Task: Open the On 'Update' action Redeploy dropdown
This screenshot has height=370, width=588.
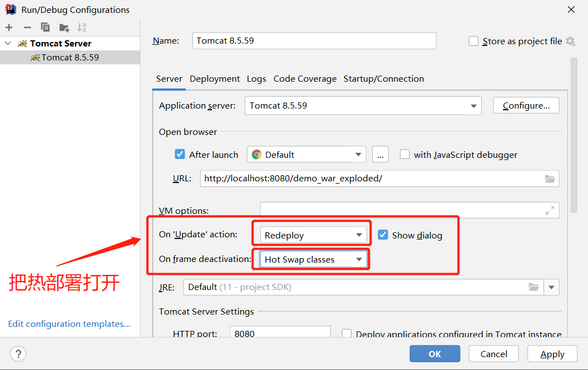Action: click(313, 235)
